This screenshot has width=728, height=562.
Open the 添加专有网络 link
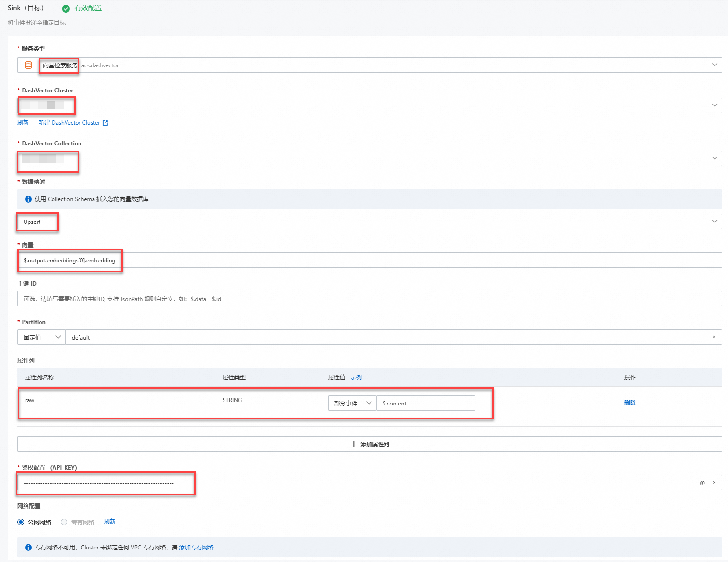[197, 548]
